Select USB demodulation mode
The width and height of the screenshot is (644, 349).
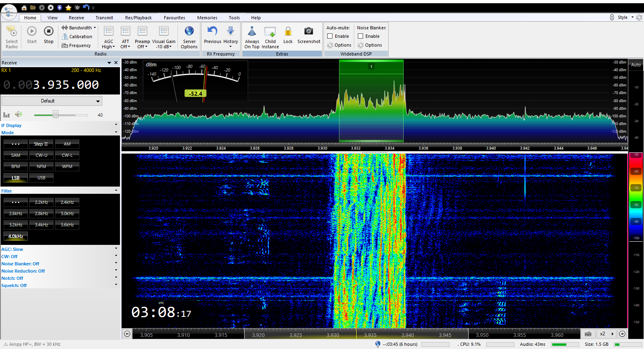click(x=41, y=178)
